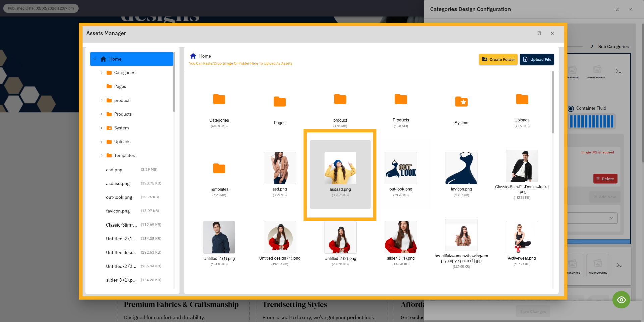Select Home in the folder sidebar
Screen dimensions: 644x322
(115, 59)
